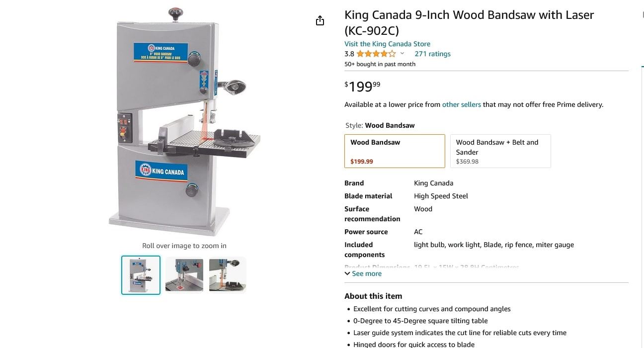
Task: View the third thumbnail, laser table view
Action: pyautogui.click(x=227, y=275)
